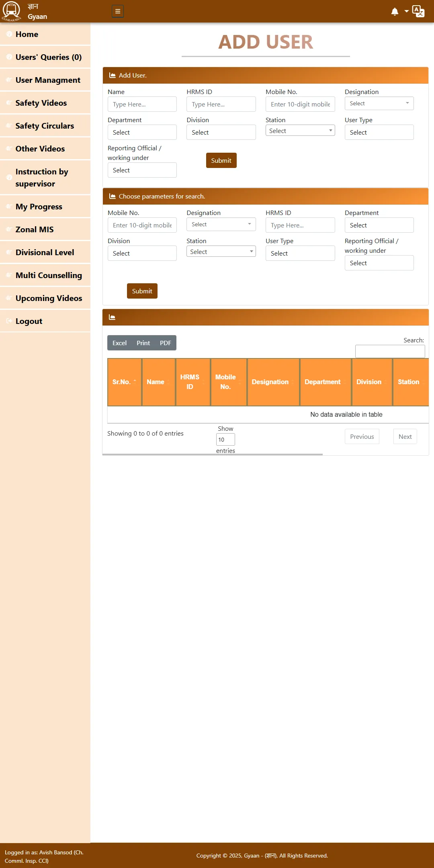Screen dimensions: 434x868
Task: Click the table horizontal scrollbar
Action: 213,454
